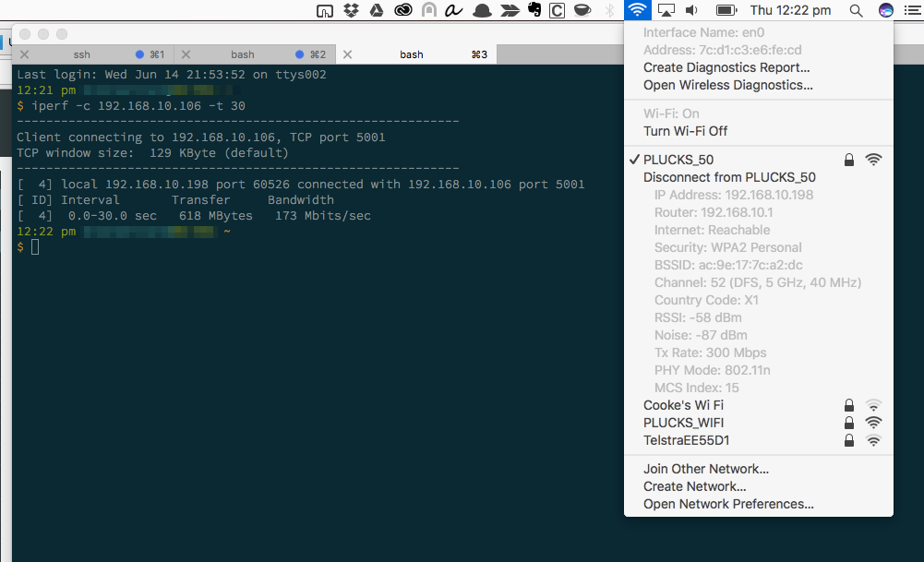Viewport: 924px width, 562px height.
Task: Open Creative Cloud menu bar icon
Action: pyautogui.click(x=402, y=10)
